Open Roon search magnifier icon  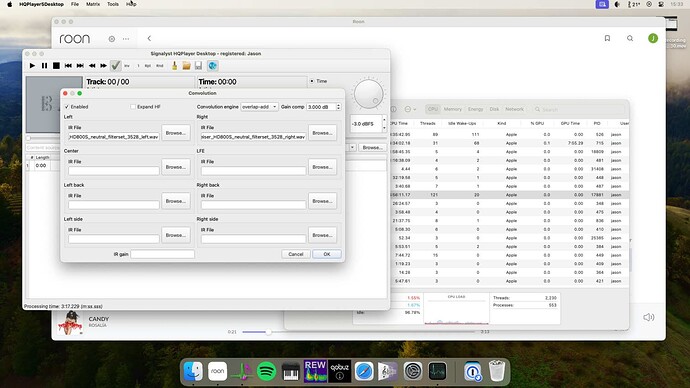pyautogui.click(x=630, y=38)
